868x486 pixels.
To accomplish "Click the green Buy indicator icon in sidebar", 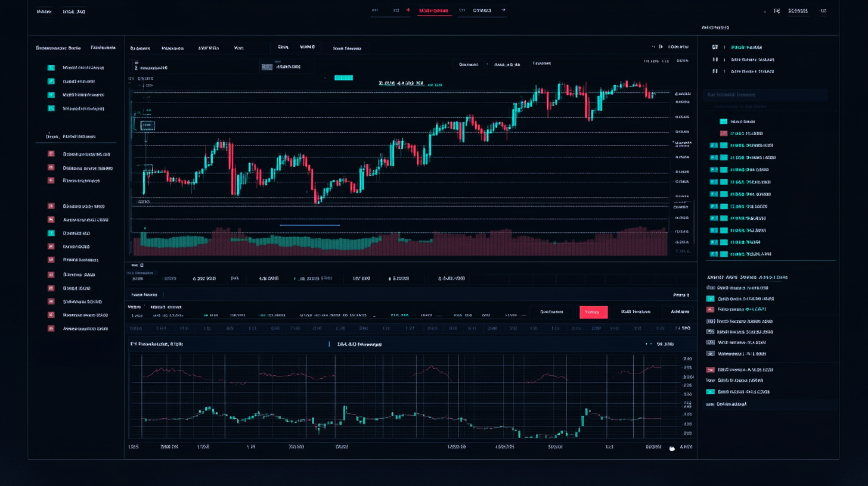I will [50, 232].
